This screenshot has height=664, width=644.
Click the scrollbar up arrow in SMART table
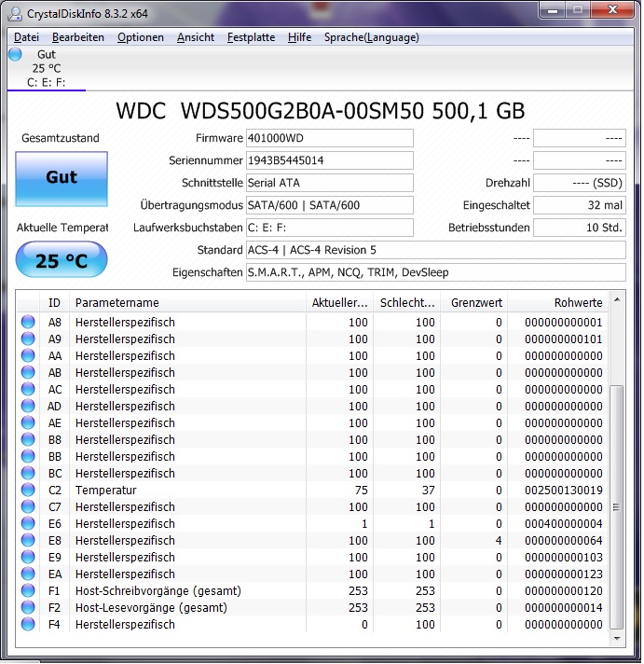617,299
